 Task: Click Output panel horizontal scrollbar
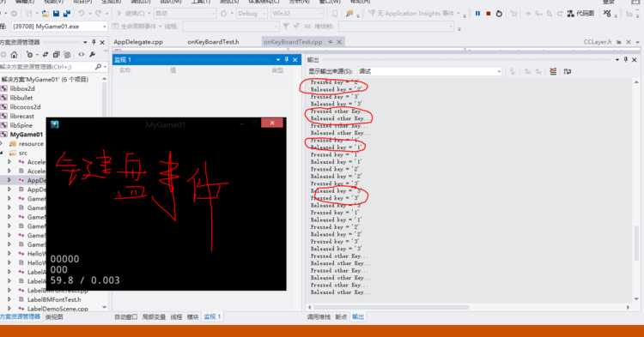click(x=391, y=307)
